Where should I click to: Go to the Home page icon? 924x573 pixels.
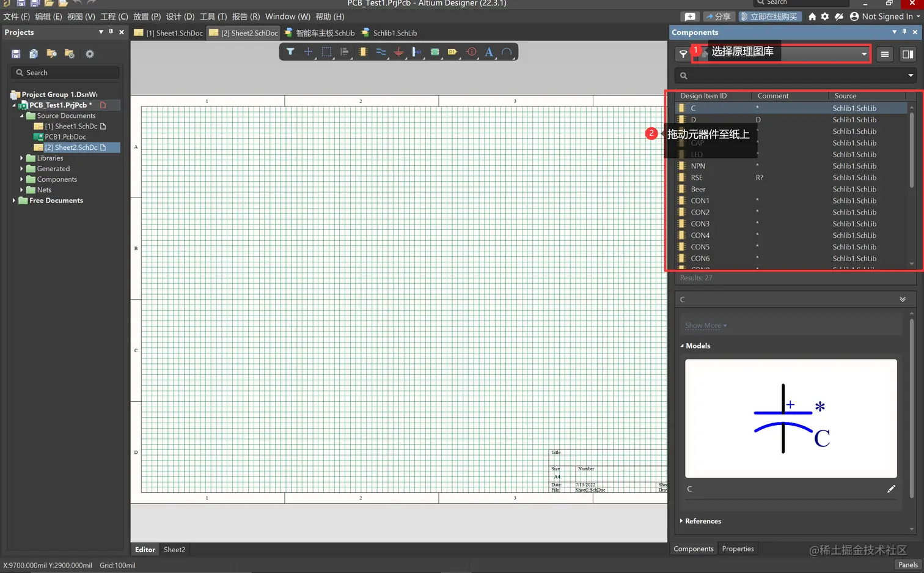click(x=812, y=17)
